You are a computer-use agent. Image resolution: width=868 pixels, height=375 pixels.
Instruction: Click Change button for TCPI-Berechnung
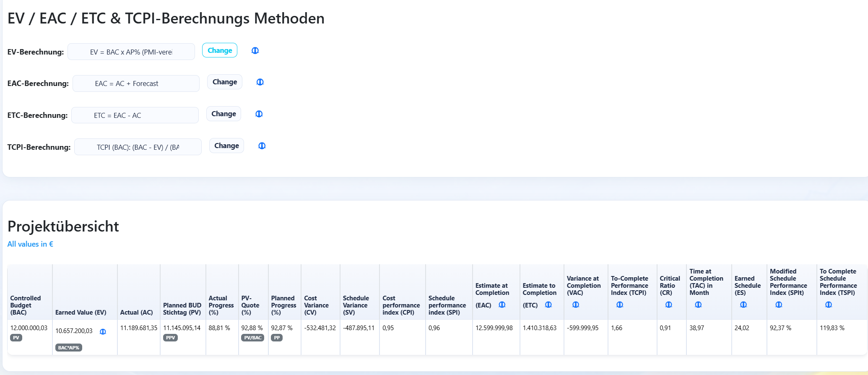point(226,146)
